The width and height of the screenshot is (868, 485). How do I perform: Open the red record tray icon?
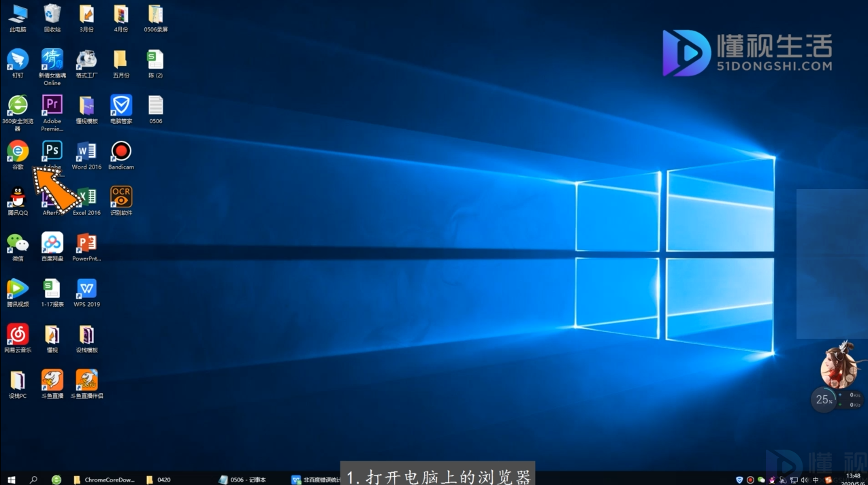pos(750,480)
